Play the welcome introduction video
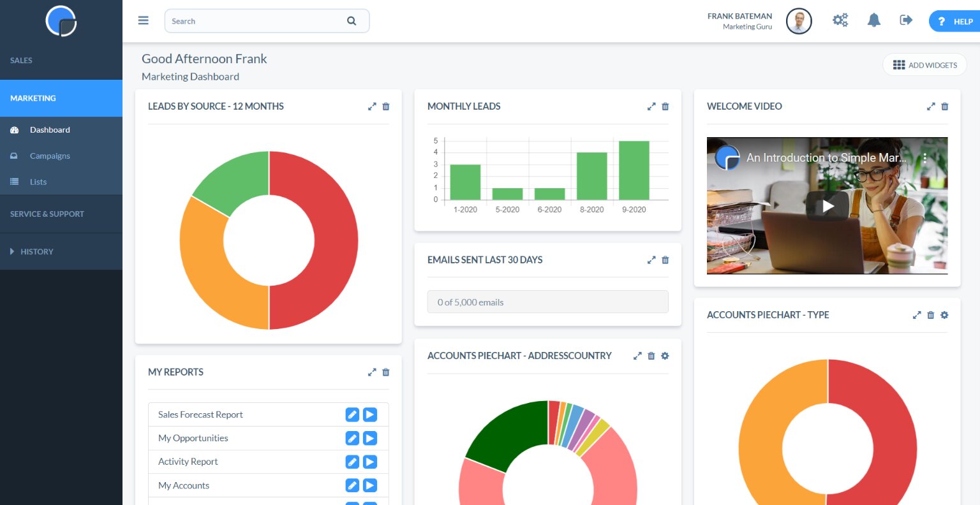This screenshot has height=505, width=980. click(x=828, y=206)
